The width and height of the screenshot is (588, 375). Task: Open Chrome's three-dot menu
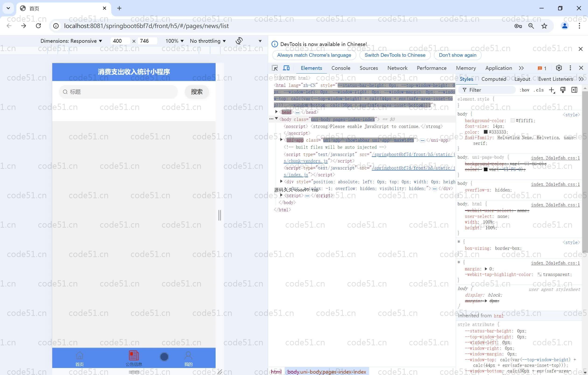point(579,26)
